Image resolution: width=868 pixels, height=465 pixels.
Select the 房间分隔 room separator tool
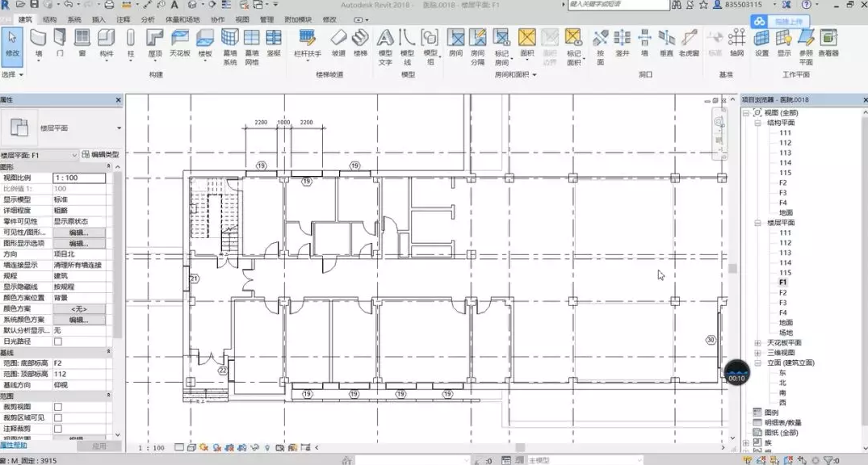(478, 47)
